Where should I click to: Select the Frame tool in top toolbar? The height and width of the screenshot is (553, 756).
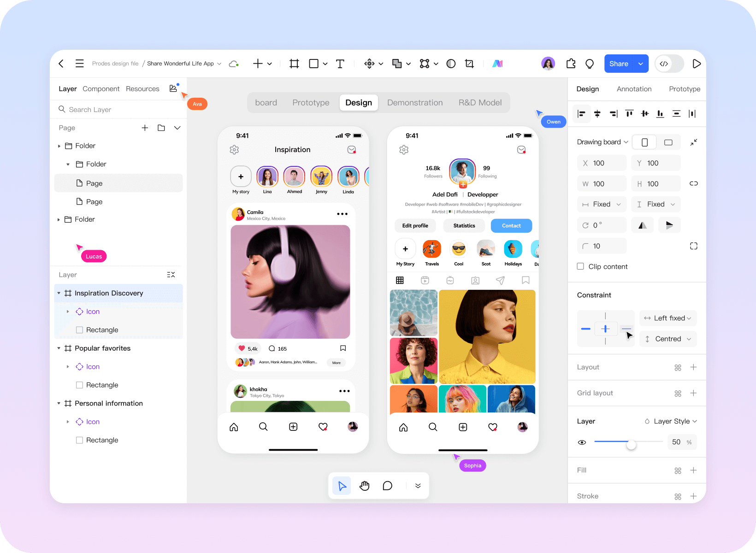[x=294, y=64]
